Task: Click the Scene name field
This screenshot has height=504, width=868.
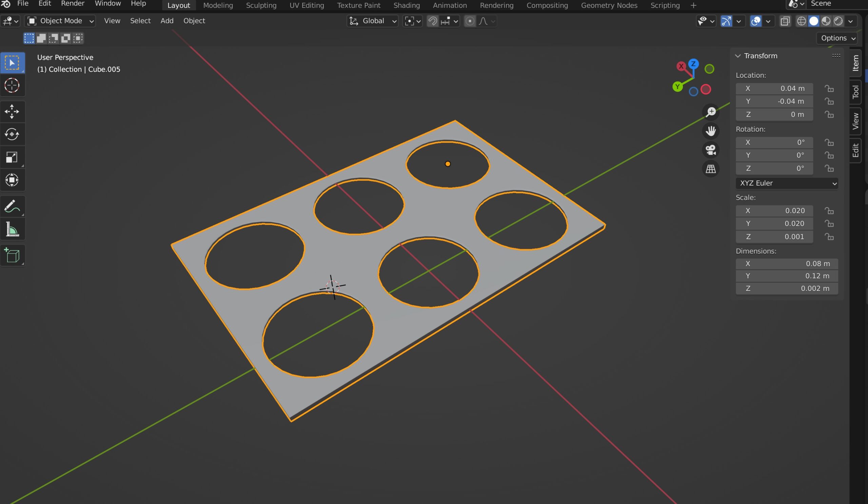Action: 837,4
